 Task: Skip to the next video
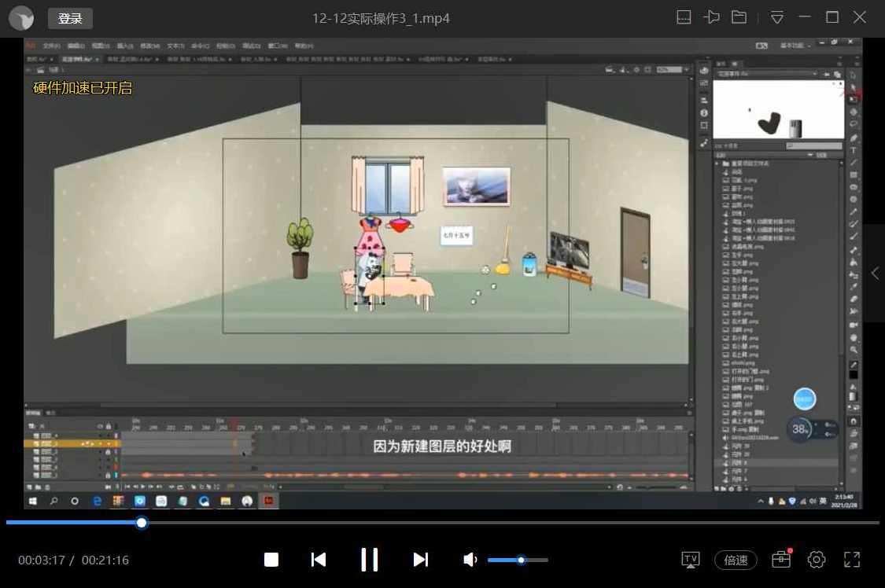pos(420,560)
